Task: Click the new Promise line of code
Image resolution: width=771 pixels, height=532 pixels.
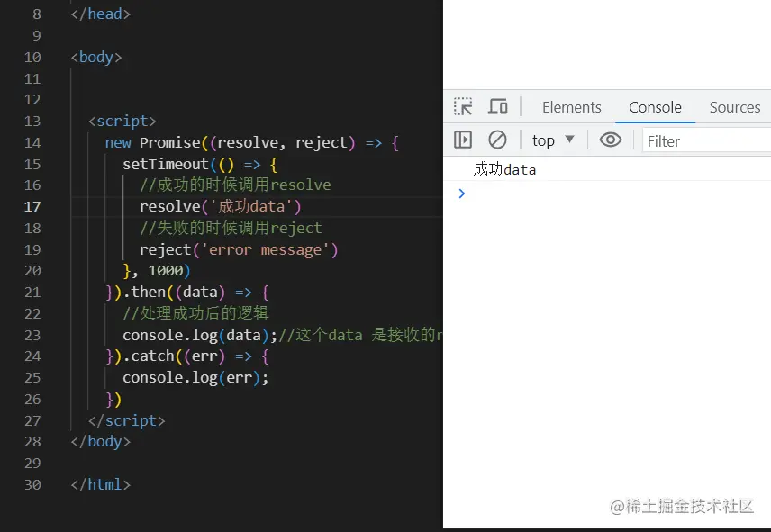Action: 252,143
